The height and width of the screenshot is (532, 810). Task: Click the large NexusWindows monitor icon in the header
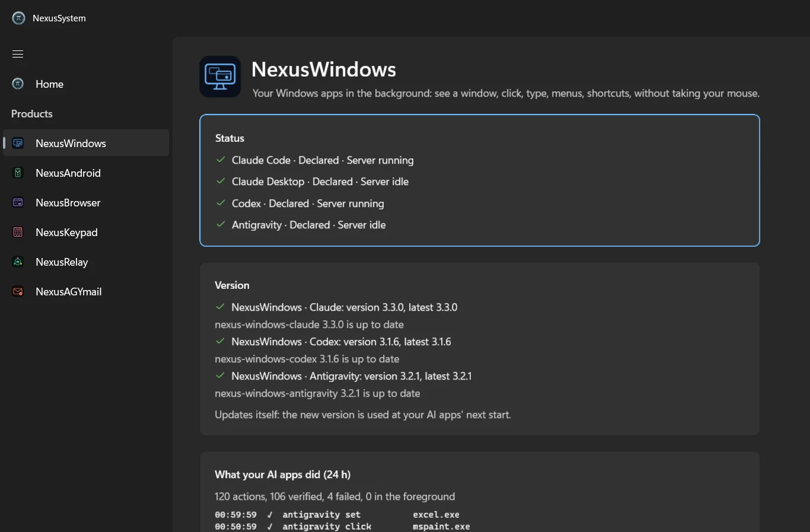220,77
